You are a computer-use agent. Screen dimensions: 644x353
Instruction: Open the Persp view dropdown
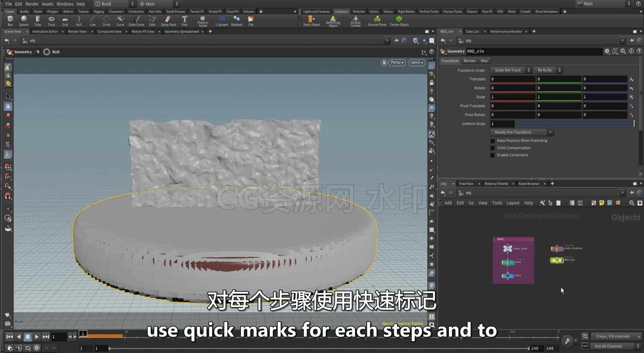(x=397, y=63)
